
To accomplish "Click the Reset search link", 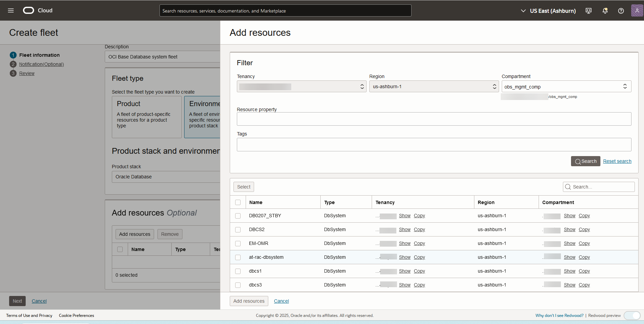I will [617, 161].
